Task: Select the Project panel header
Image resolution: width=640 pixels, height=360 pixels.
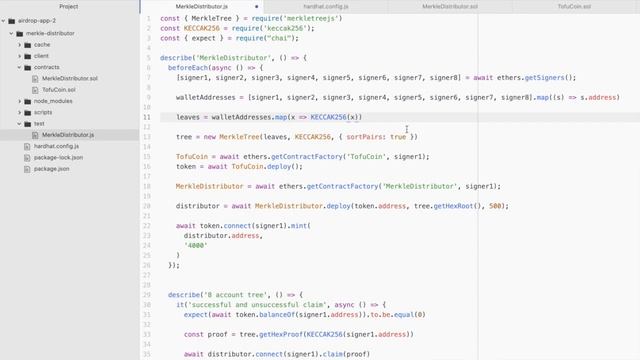Action: (x=69, y=7)
